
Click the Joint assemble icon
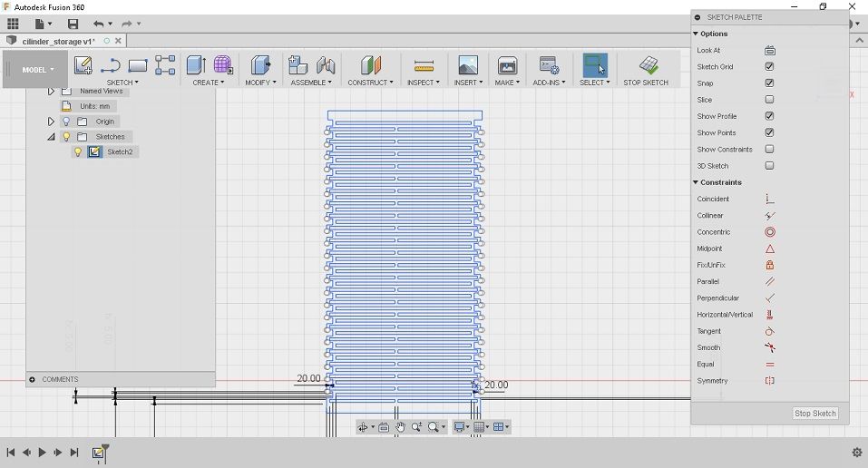[326, 65]
